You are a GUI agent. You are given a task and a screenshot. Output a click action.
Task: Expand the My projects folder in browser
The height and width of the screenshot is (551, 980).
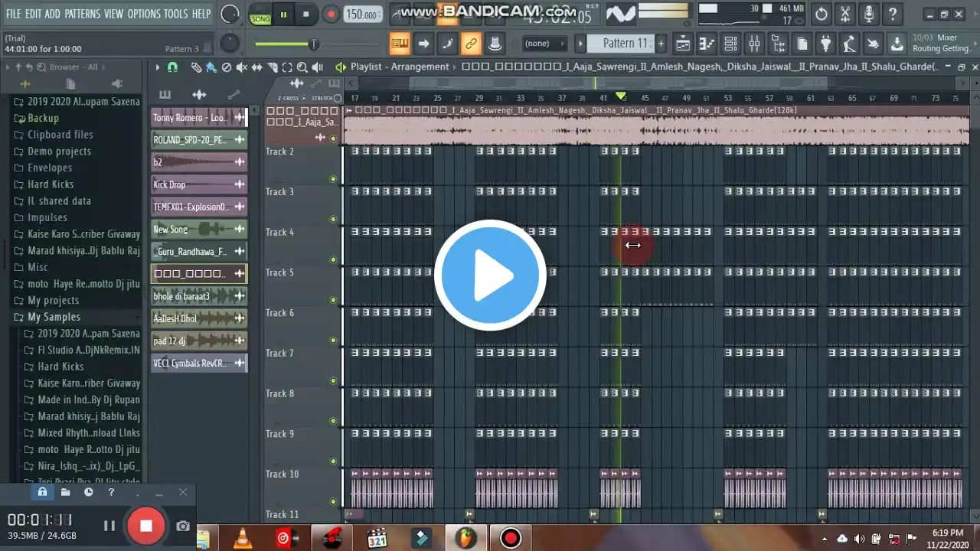point(53,300)
